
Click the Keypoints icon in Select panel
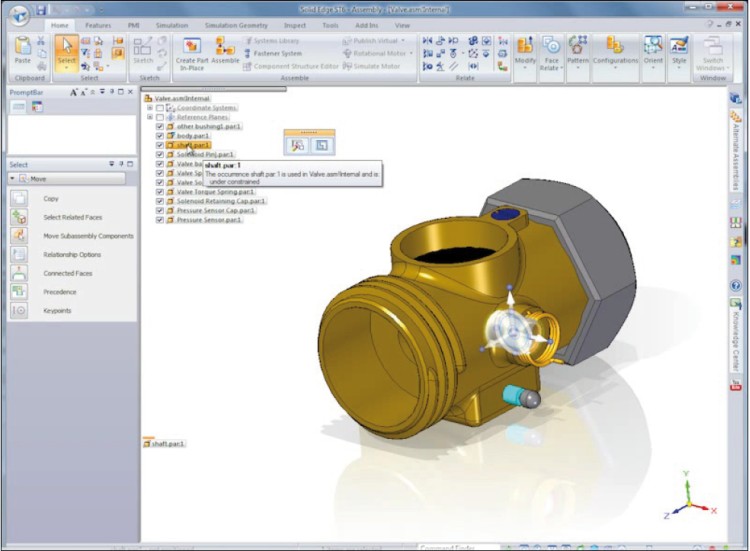tap(19, 311)
